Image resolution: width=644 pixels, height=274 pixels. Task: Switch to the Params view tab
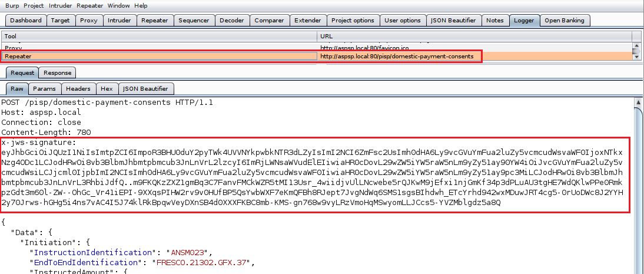pyautogui.click(x=44, y=88)
